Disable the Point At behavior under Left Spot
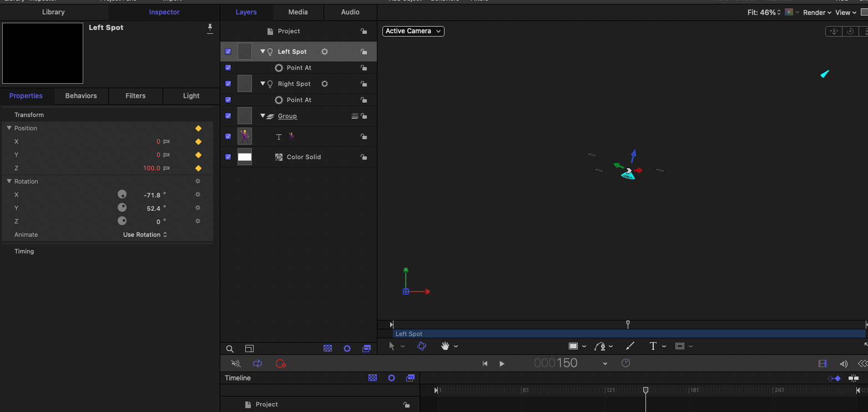 (228, 68)
